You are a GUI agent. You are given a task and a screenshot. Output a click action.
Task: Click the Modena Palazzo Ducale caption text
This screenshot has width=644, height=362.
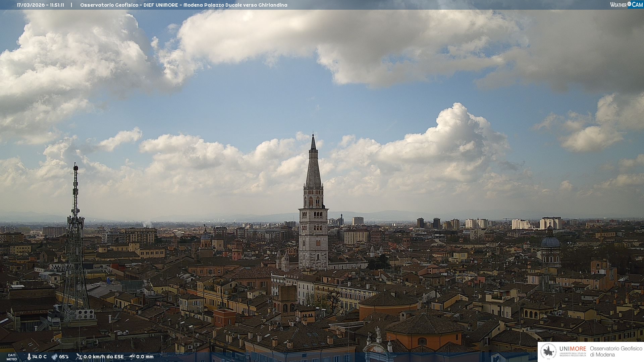click(x=235, y=5)
